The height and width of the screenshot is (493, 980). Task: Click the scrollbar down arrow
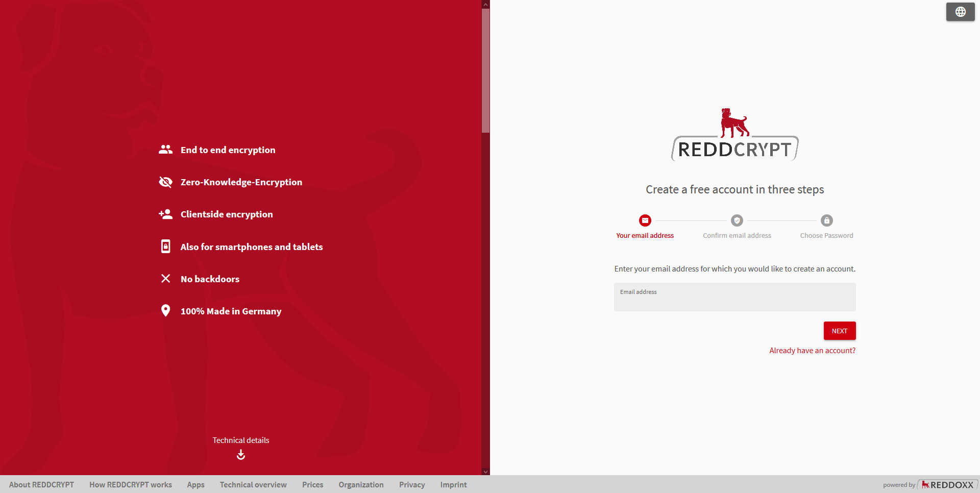point(485,472)
